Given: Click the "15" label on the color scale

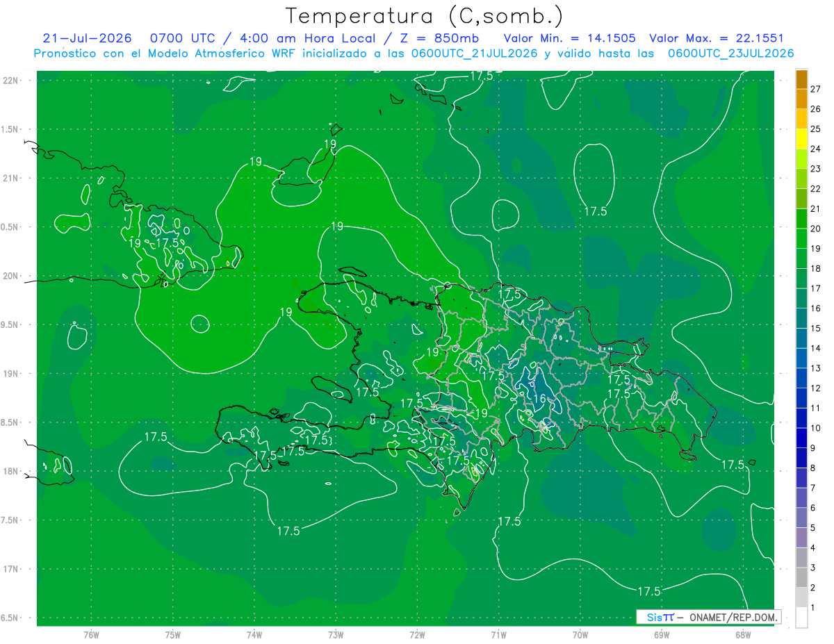Looking at the screenshot, I should pos(815,328).
